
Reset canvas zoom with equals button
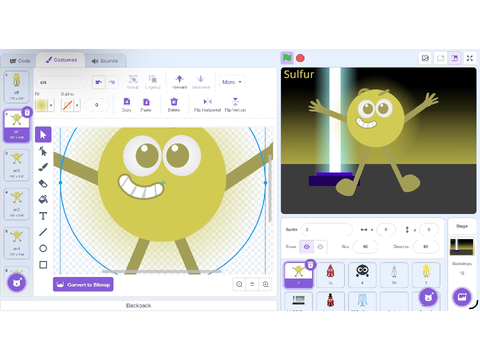pyautogui.click(x=252, y=284)
